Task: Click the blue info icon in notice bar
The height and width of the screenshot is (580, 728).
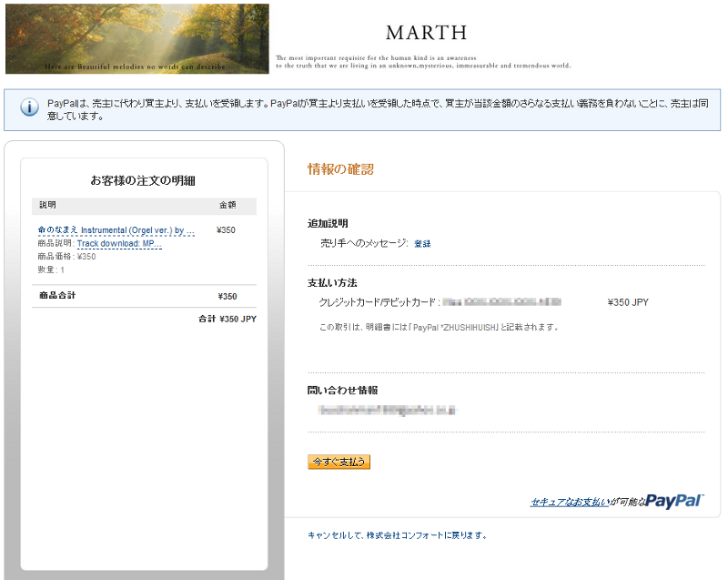Action: click(x=28, y=107)
